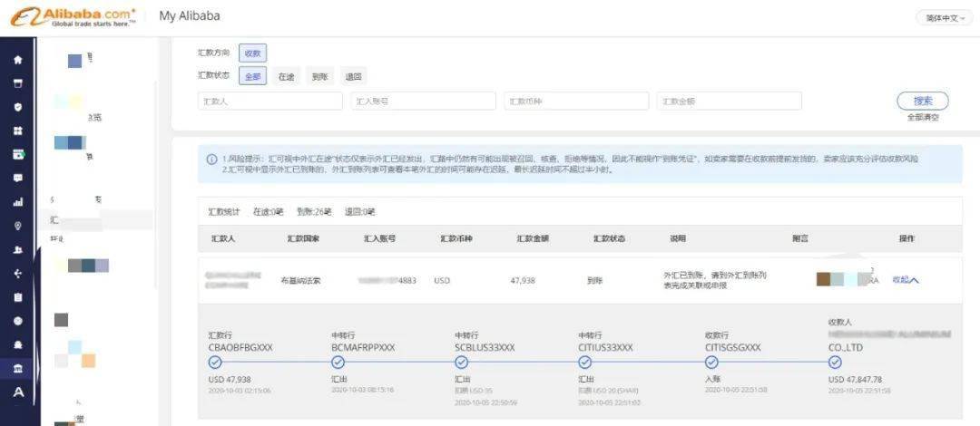Click the 搜索 search button
The image size is (980, 426).
pos(922,101)
